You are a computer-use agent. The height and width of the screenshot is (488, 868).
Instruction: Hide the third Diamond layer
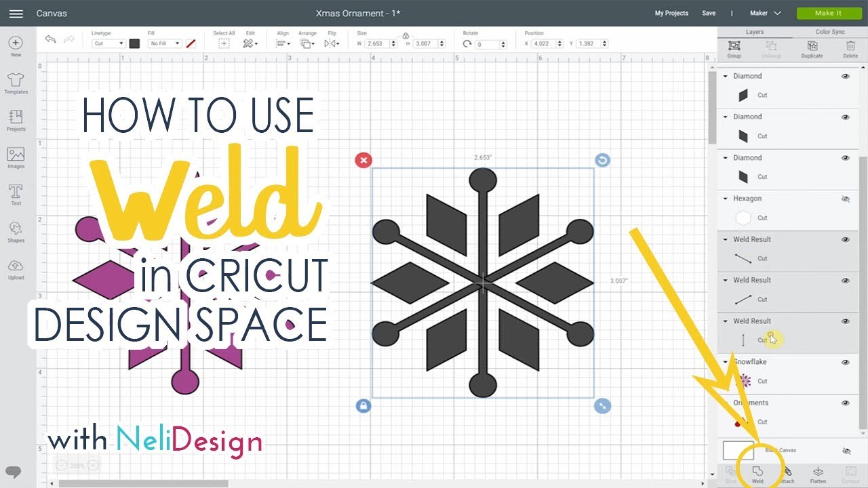tap(846, 158)
